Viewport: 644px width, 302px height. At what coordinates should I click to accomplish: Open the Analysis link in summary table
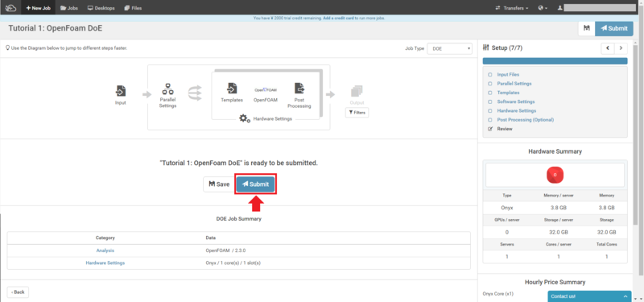pyautogui.click(x=105, y=250)
